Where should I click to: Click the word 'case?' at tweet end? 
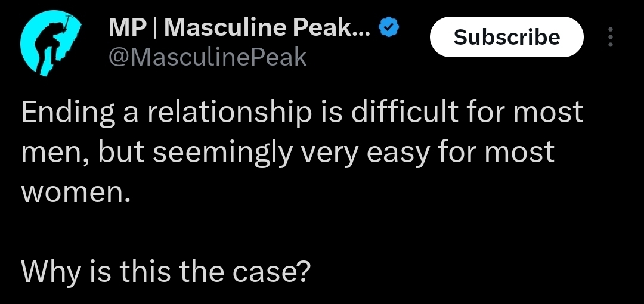pos(272,273)
